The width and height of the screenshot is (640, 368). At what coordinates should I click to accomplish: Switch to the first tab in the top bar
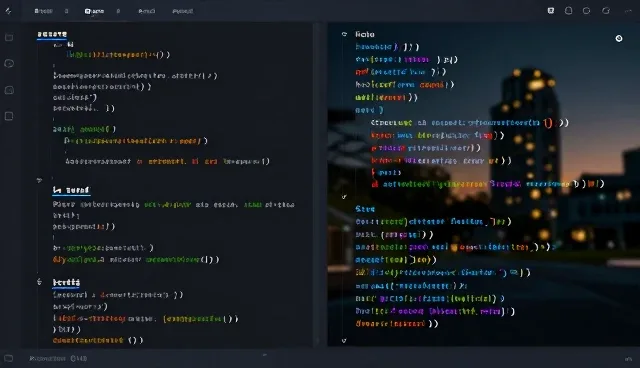(x=43, y=11)
